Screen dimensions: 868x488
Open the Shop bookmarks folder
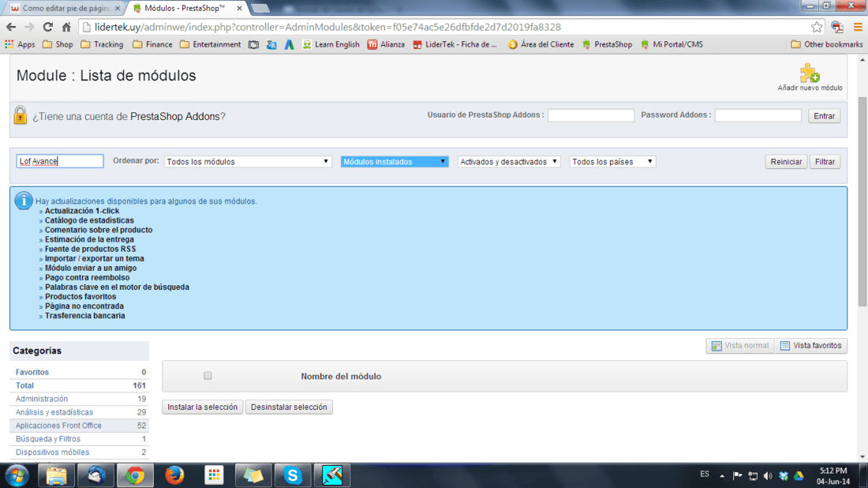pyautogui.click(x=58, y=44)
